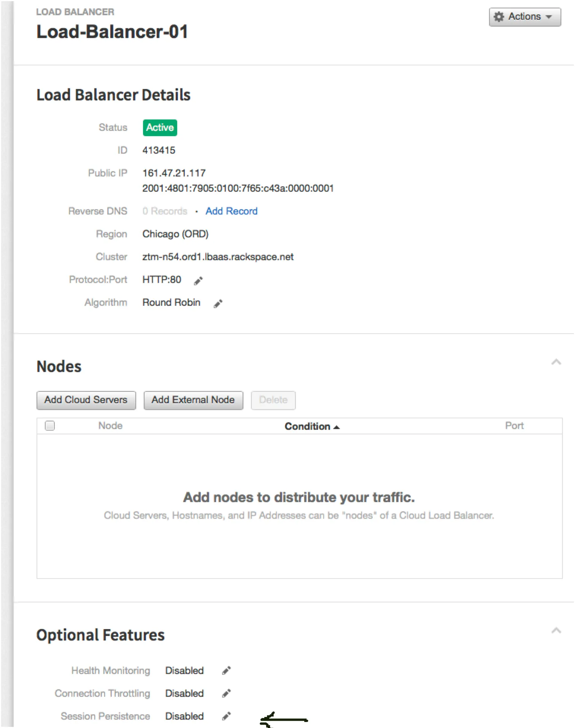Collapse the Nodes section
The height and width of the screenshot is (728, 575).
tap(556, 362)
